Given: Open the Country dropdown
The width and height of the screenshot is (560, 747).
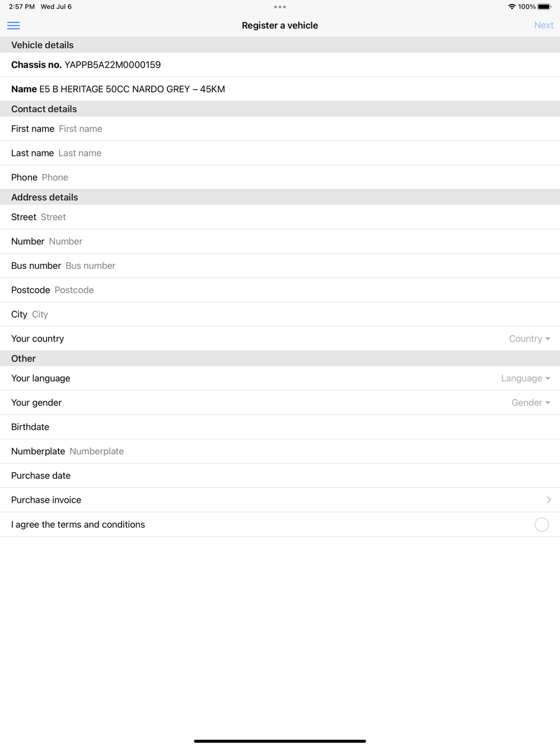Looking at the screenshot, I should (x=529, y=339).
